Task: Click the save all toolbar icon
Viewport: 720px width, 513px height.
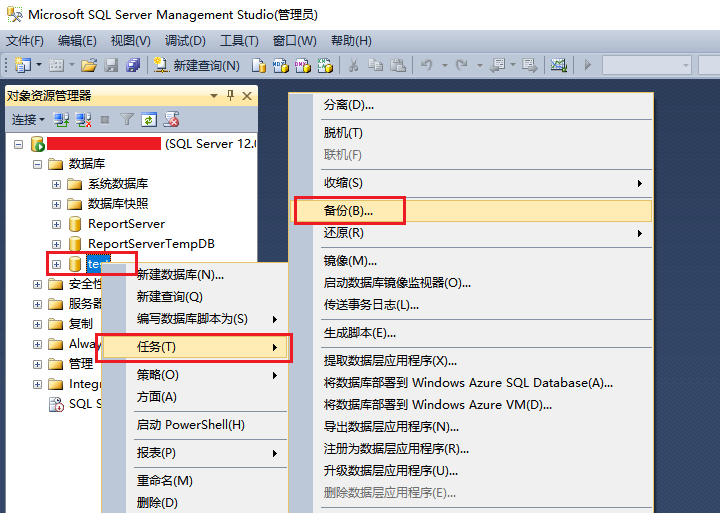Action: (131, 65)
